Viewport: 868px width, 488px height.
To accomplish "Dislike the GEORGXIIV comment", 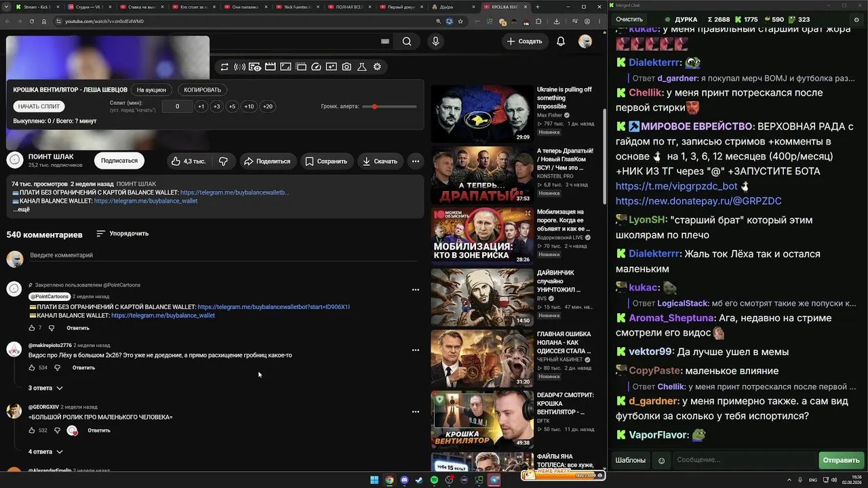I will (57, 430).
